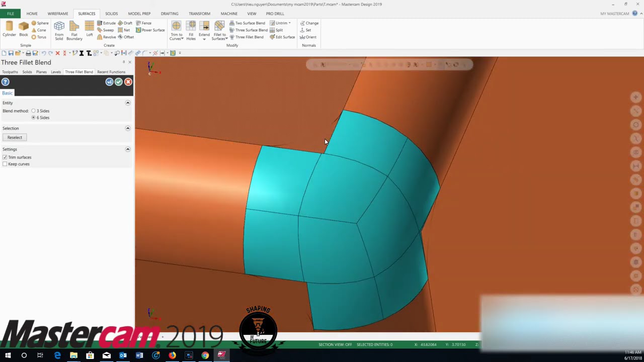This screenshot has width=644, height=362.
Task: Cancel the Three Fillet Blend panel
Action: 128,82
